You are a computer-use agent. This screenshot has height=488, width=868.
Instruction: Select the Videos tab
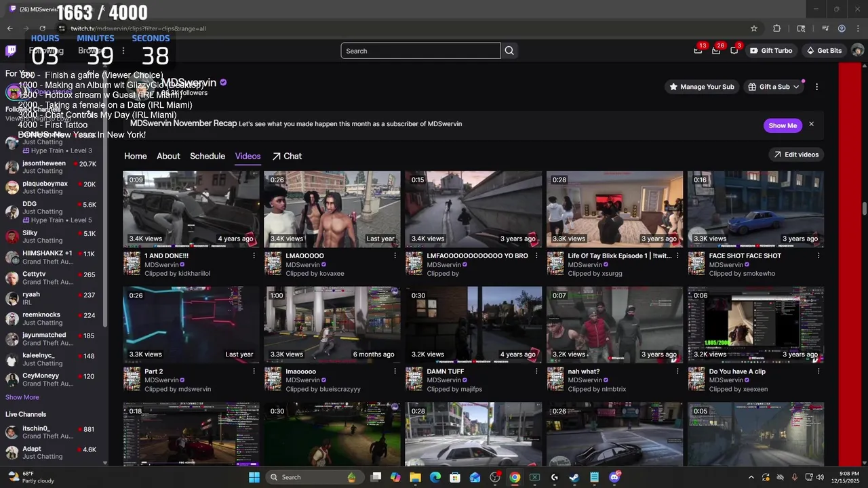pos(248,156)
